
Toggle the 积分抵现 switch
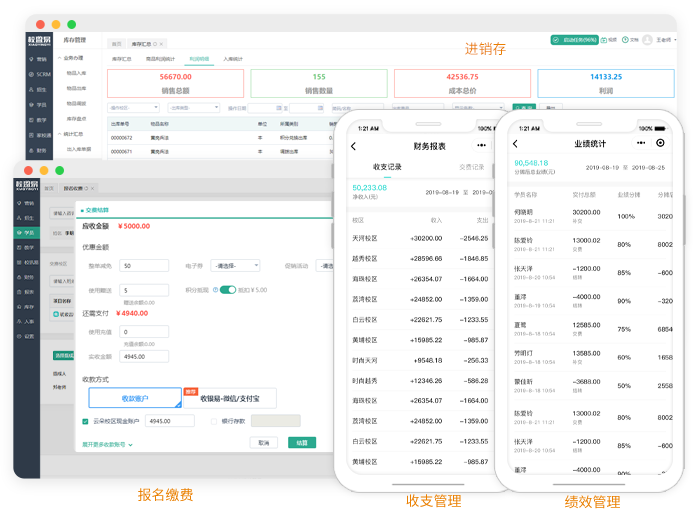pos(227,290)
